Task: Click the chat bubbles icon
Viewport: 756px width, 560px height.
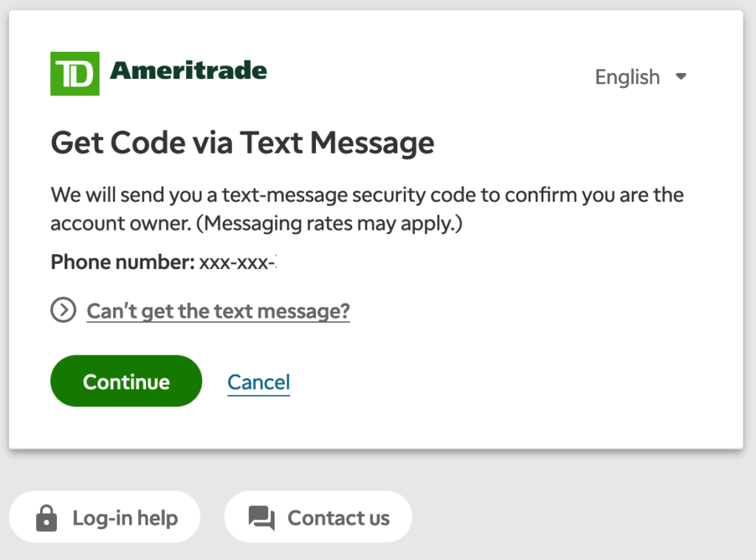Action: point(262,518)
